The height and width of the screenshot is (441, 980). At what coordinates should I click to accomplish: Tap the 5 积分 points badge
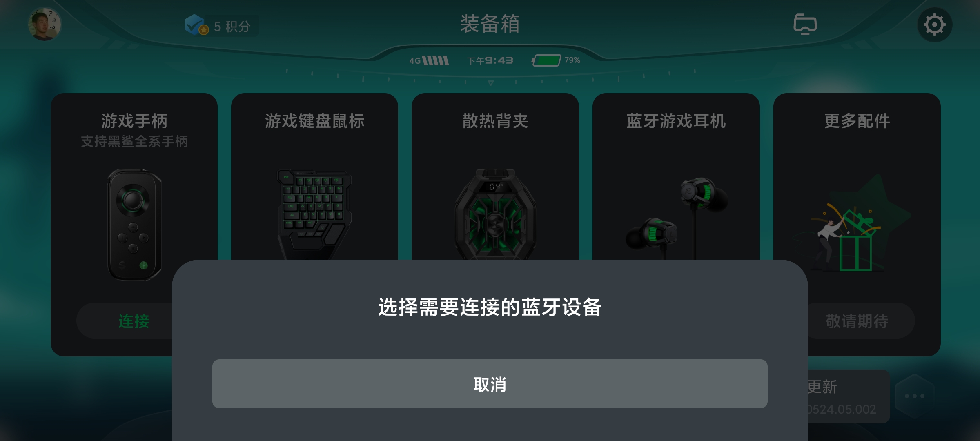tap(221, 27)
